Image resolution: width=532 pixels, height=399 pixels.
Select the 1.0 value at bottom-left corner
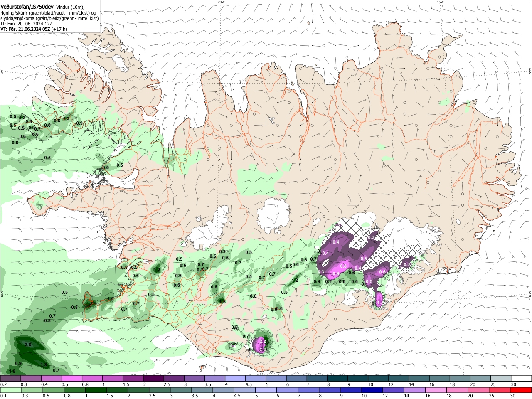(x=12, y=371)
